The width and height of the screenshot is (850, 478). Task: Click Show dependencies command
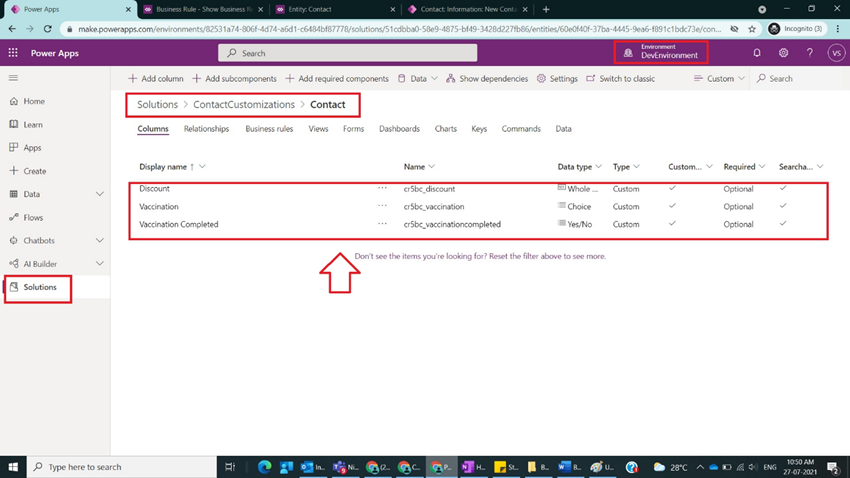487,79
